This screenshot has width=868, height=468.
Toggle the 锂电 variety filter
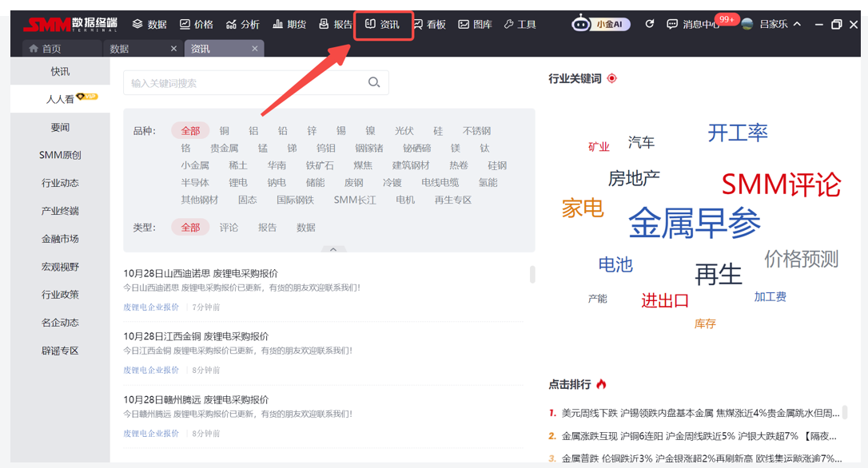coord(238,183)
